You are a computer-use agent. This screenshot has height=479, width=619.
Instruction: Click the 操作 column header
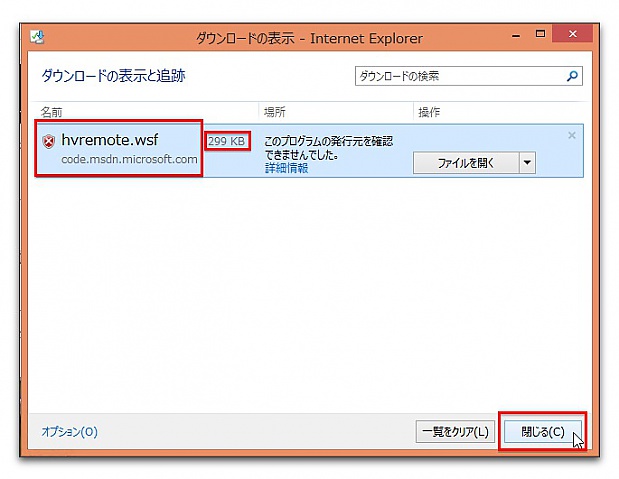429,112
